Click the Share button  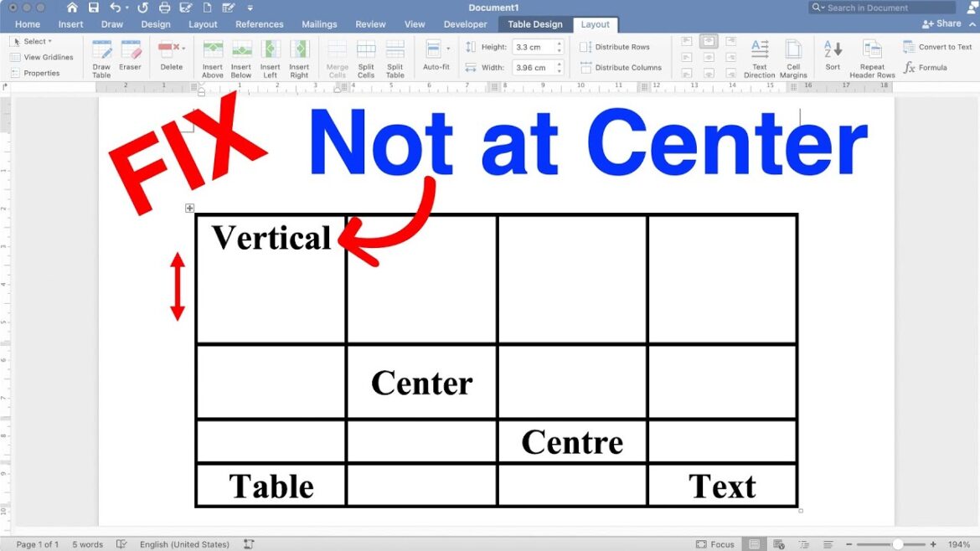coord(942,24)
